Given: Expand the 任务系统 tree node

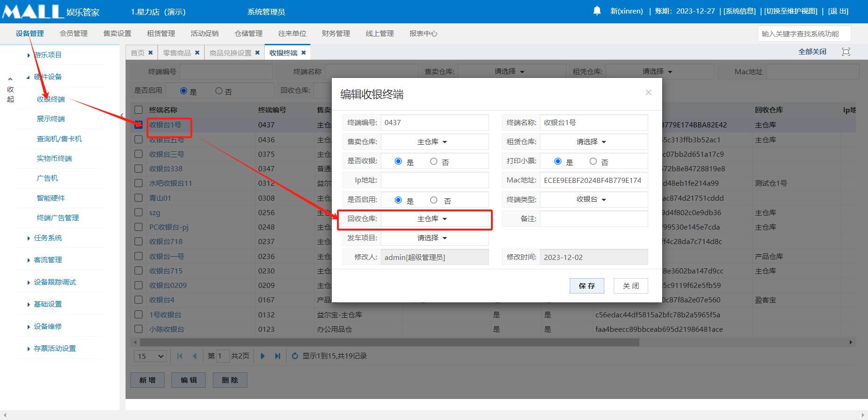Looking at the screenshot, I should point(29,238).
